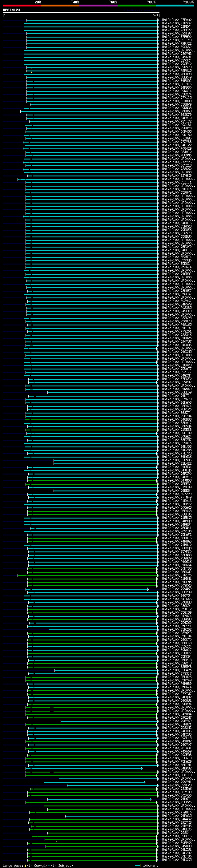Select hit UniRef100_A7PSS7
Image resolution: width=197 pixels, height=868 pixels.
point(176,23)
